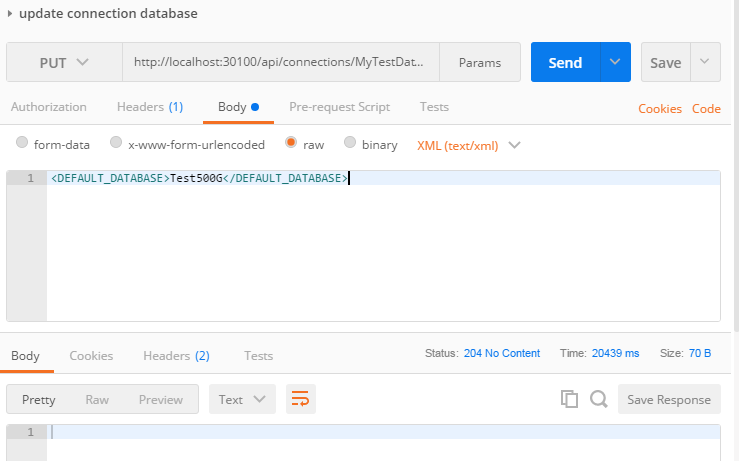Select the x-www-form-urlencoded radio button
The image size is (739, 461).
pos(116,142)
